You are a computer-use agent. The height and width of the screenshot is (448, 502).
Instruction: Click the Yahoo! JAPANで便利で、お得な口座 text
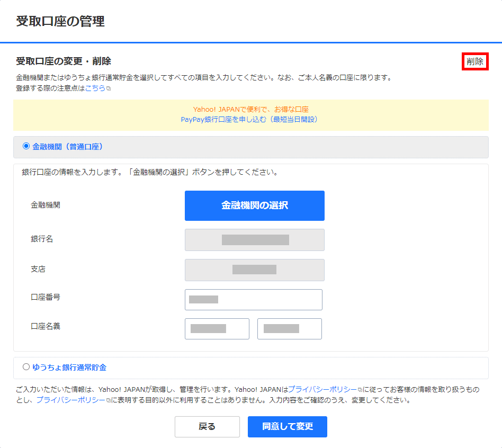250,109
